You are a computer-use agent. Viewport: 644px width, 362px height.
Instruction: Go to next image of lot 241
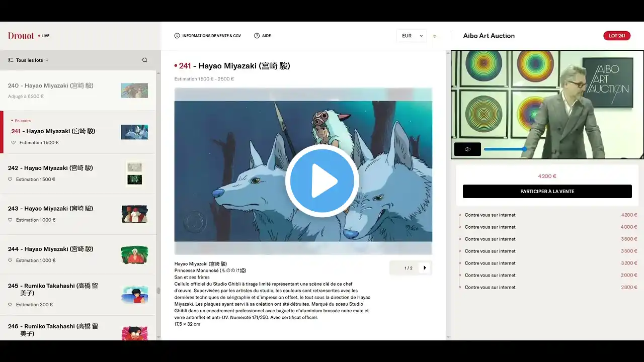click(x=425, y=268)
